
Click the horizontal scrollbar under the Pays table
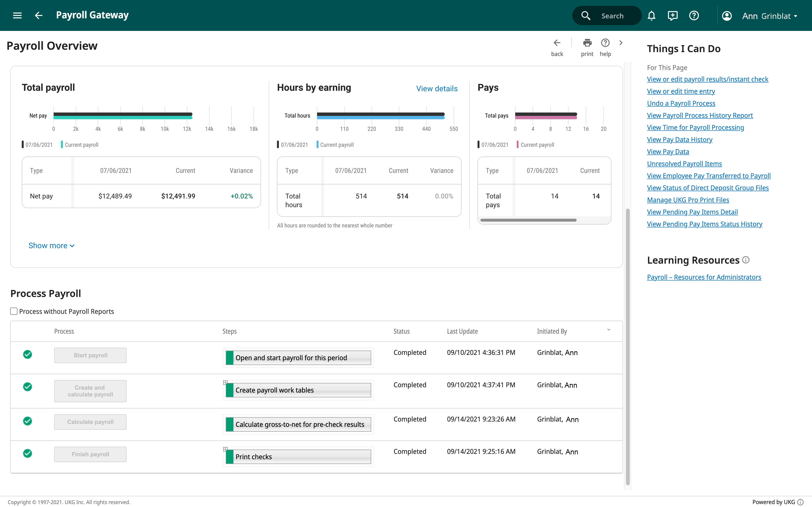click(x=529, y=220)
